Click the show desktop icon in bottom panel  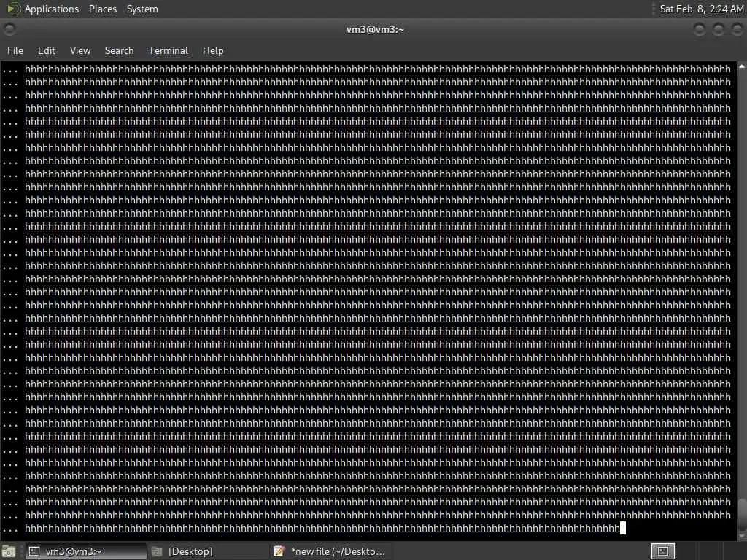coord(9,551)
